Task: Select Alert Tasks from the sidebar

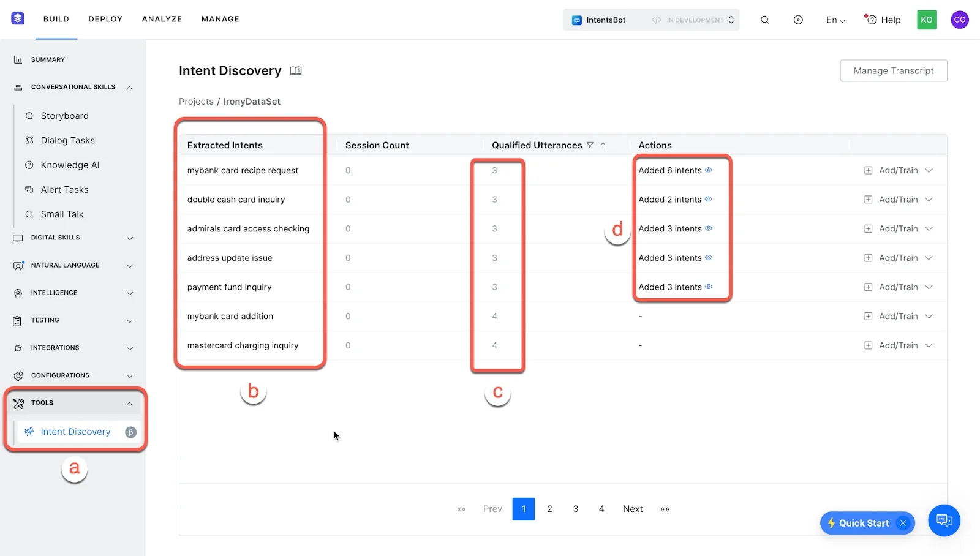Action: [63, 189]
